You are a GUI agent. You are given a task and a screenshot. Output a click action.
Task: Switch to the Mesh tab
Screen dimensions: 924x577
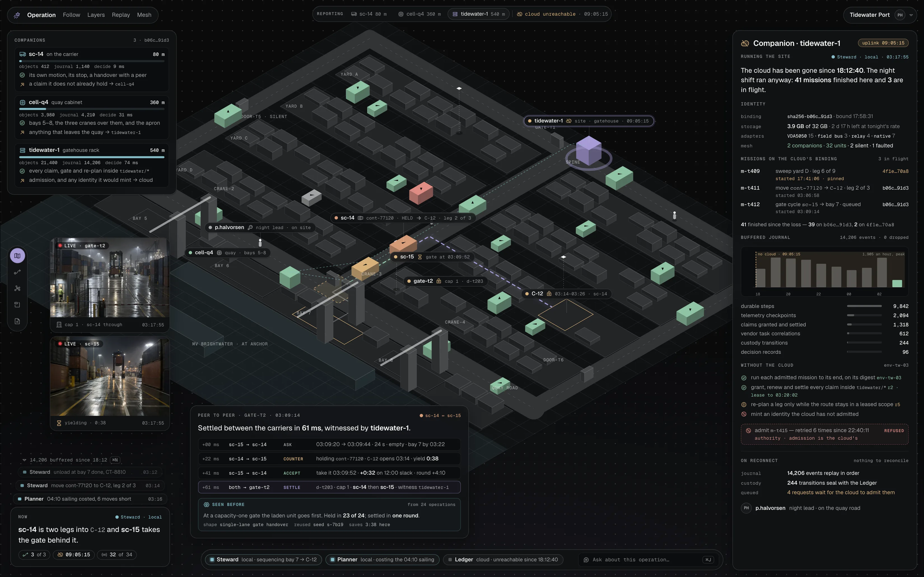144,15
